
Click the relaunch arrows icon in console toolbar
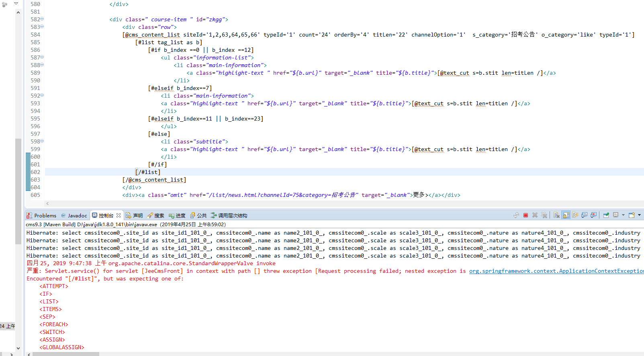(516, 215)
